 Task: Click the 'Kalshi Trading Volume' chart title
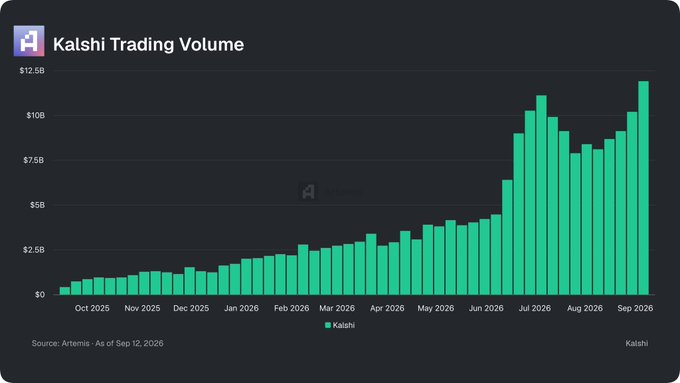click(148, 44)
